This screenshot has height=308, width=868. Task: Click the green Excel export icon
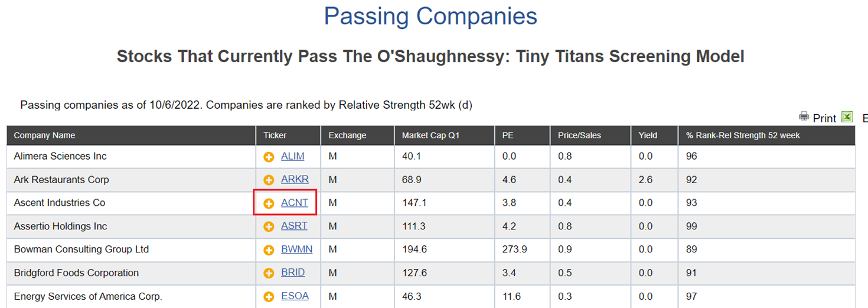pos(847,116)
